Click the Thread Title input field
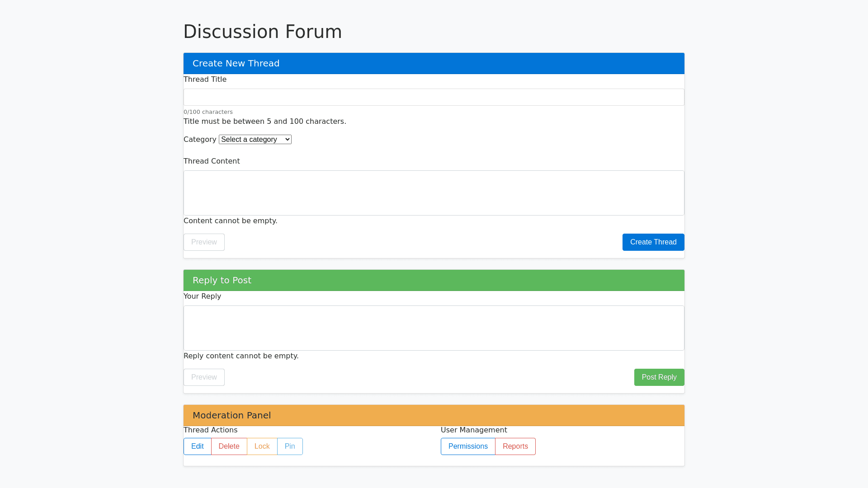The image size is (868, 488). pos(434,97)
